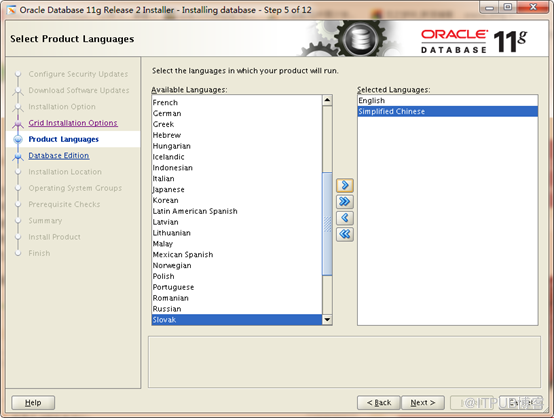This screenshot has width=554, height=418.
Task: Select English in Selected Languages
Action: 448,101
